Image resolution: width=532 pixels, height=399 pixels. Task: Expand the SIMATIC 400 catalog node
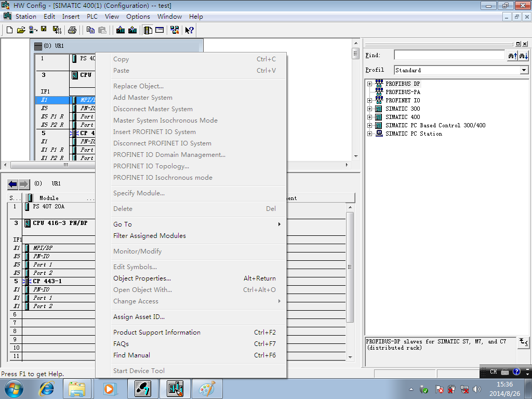pyautogui.click(x=369, y=117)
